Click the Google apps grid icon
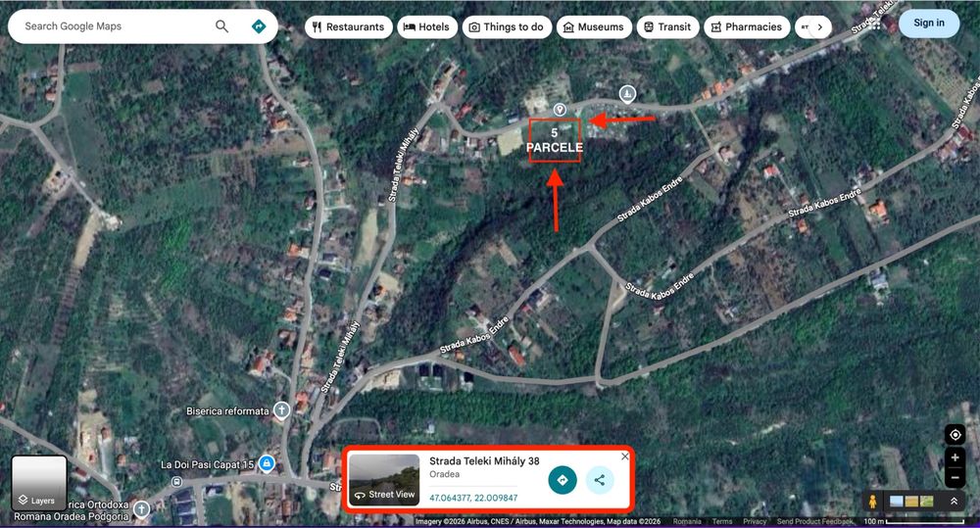 (874, 24)
